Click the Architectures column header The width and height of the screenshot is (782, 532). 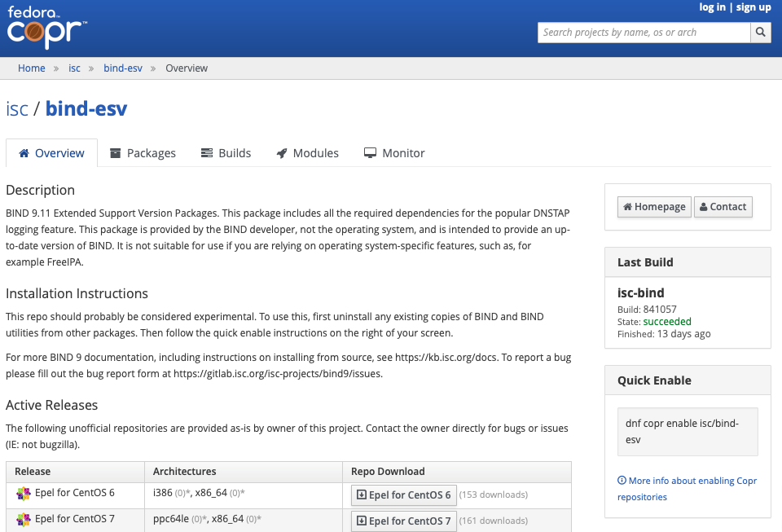185,472
